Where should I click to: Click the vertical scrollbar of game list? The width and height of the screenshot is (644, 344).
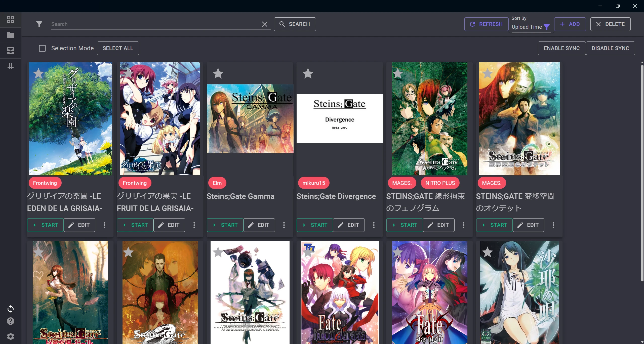click(x=642, y=172)
